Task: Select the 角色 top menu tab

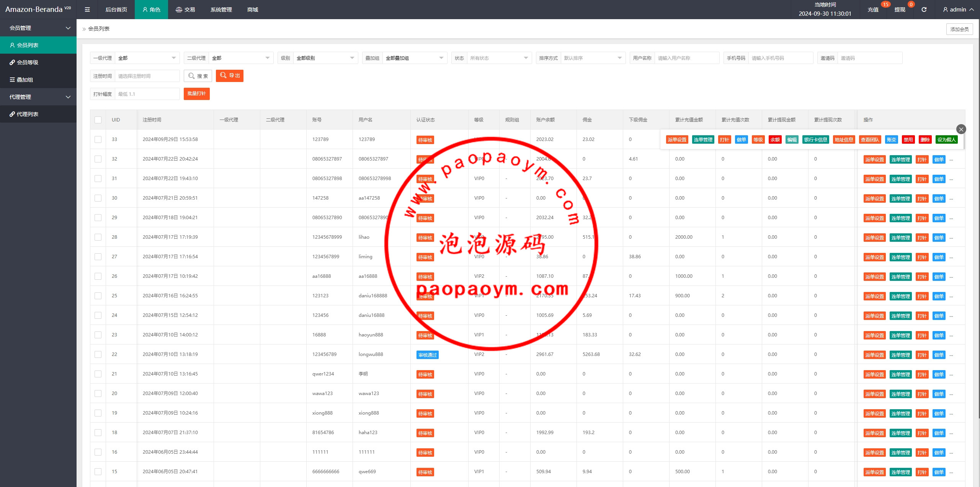Action: tap(151, 10)
